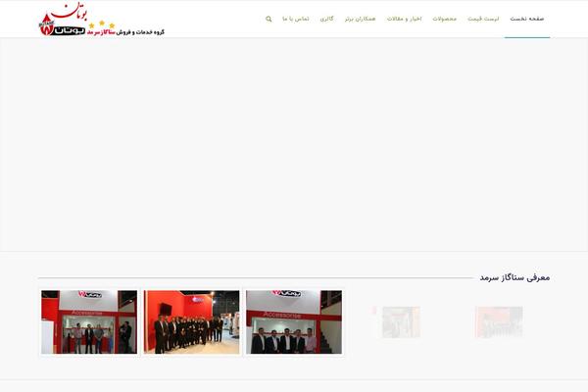Open faded thumbnail at far right
Screen dimensions: 588x392
click(x=499, y=321)
